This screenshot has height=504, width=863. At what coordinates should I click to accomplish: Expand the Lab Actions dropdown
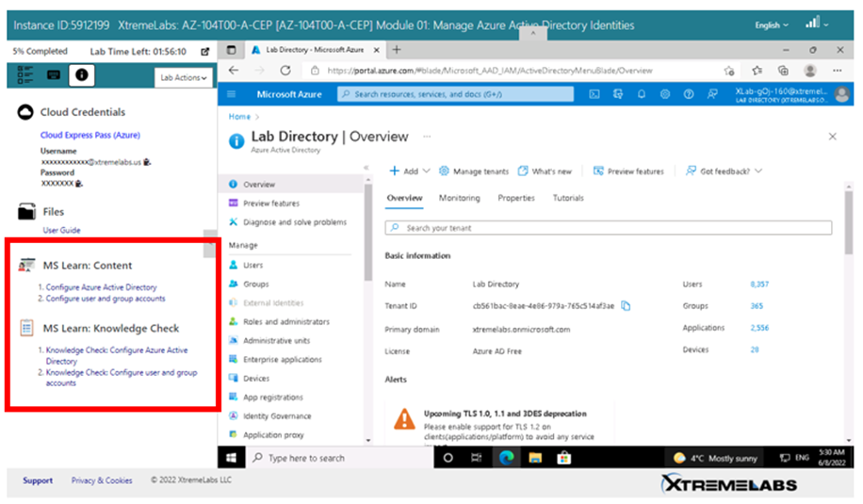click(x=184, y=77)
